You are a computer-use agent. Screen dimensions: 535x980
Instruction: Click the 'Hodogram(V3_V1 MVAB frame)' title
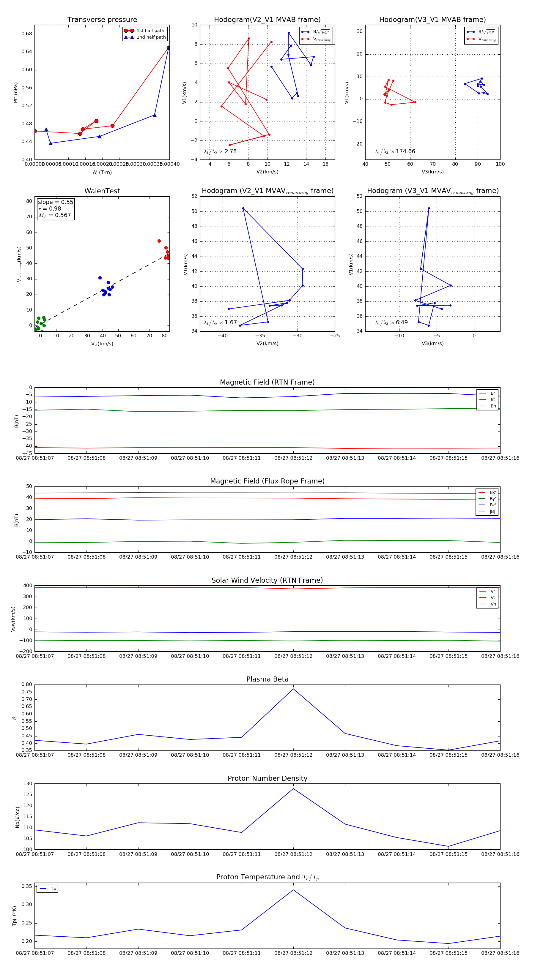[x=432, y=20]
